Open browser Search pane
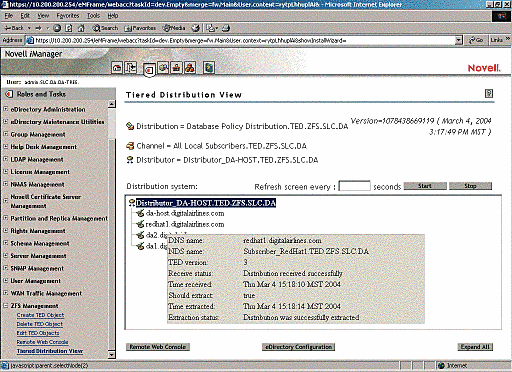The width and height of the screenshot is (512, 372). pos(105,28)
